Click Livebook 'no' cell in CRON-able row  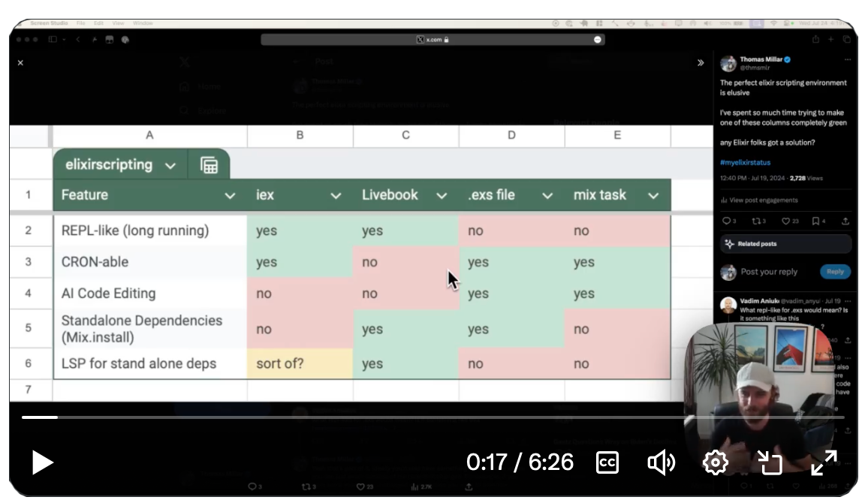pyautogui.click(x=405, y=262)
